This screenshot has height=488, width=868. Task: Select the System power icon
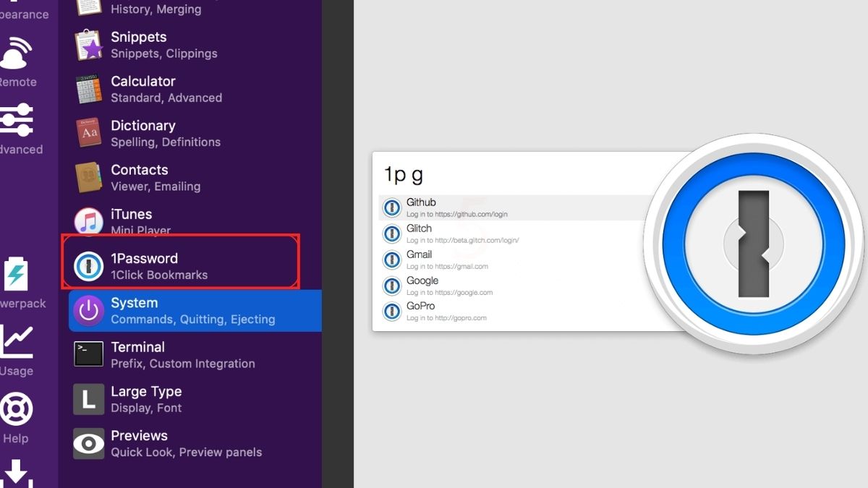89,310
